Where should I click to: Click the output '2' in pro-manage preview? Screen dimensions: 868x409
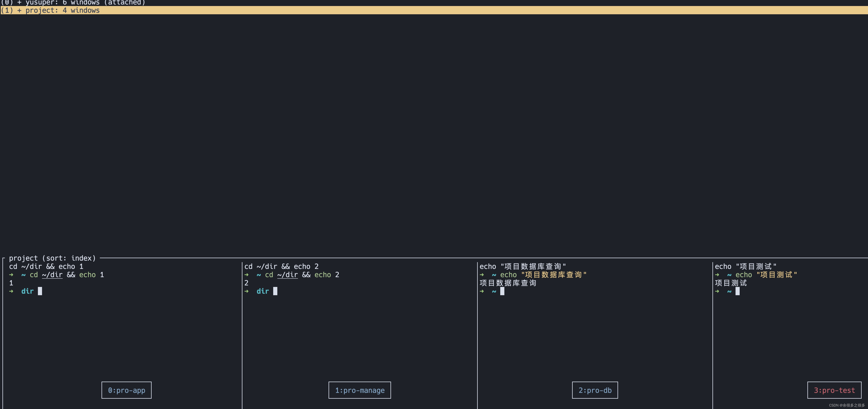click(246, 283)
